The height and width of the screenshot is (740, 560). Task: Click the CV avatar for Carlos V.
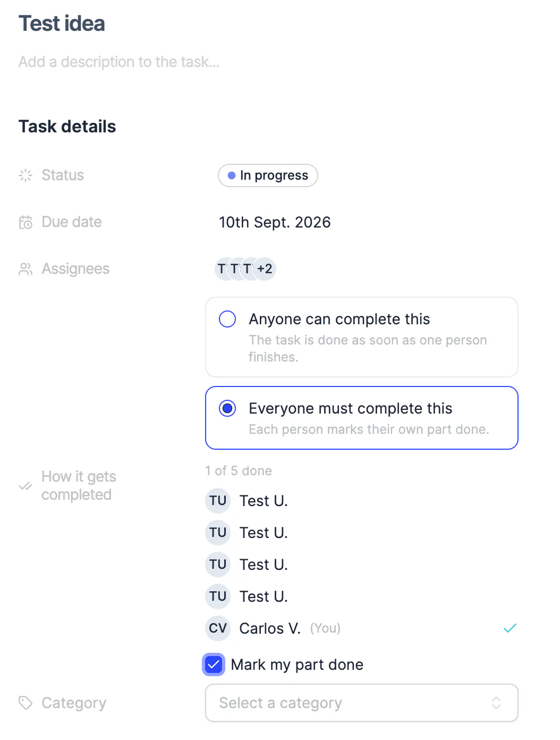(x=218, y=628)
